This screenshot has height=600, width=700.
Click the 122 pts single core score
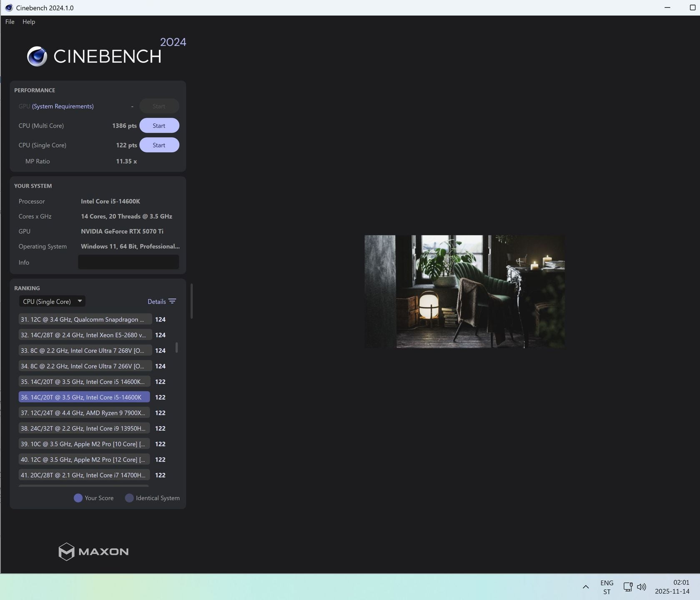click(126, 145)
